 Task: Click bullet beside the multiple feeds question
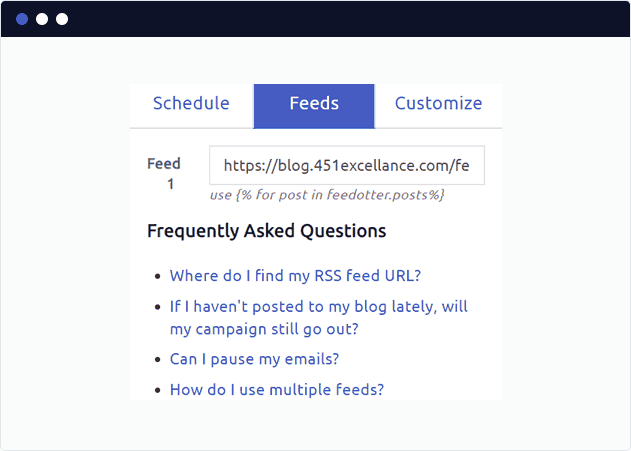(x=158, y=391)
